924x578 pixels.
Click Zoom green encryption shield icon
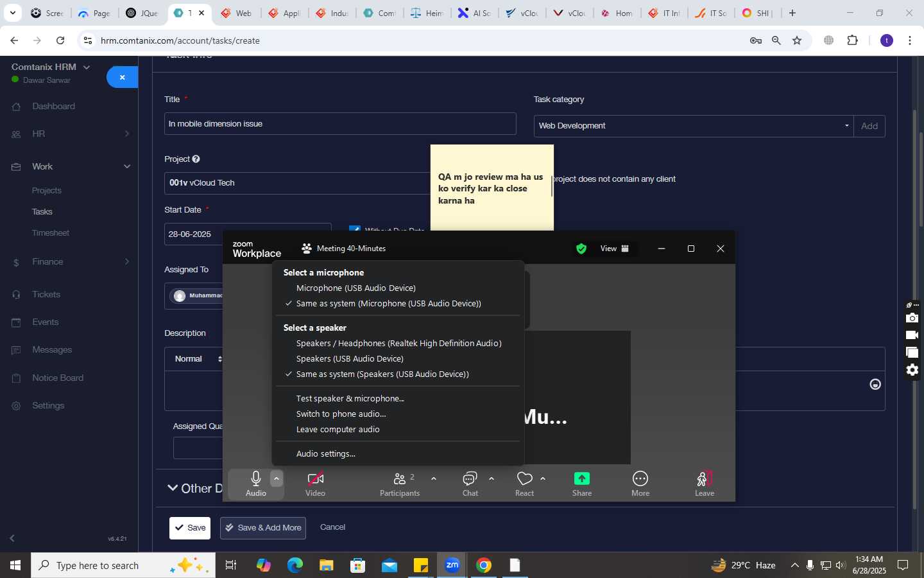pos(581,249)
